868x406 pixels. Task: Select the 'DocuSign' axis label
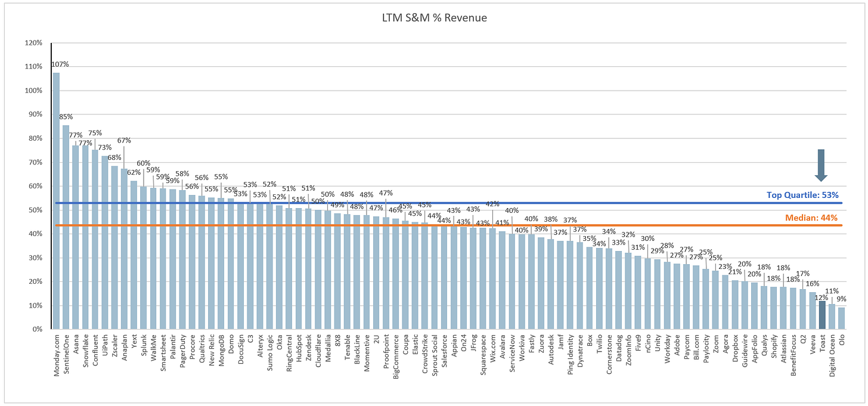[241, 349]
